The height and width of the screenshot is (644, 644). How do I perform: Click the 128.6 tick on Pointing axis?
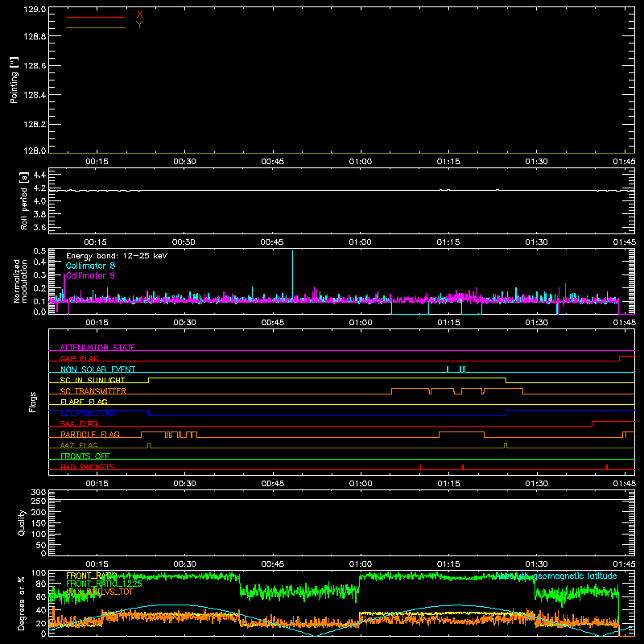click(x=35, y=66)
